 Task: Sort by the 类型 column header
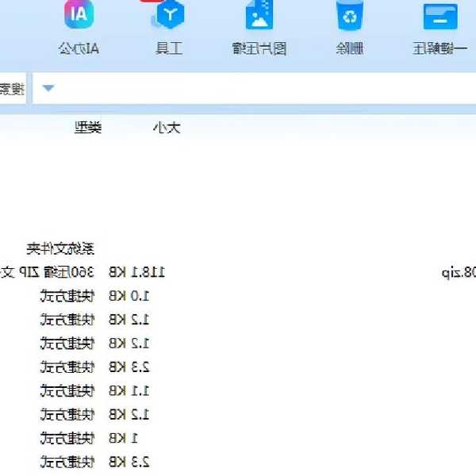88,128
